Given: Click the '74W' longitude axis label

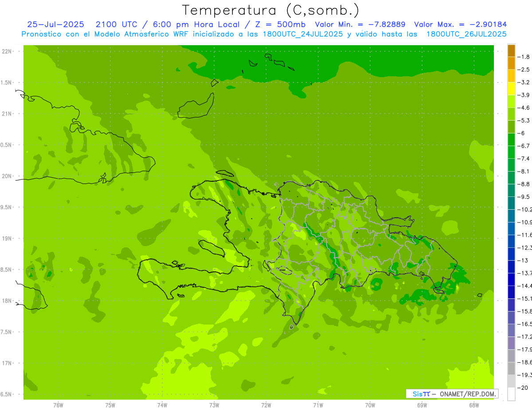Looking at the screenshot, I should click(x=162, y=405).
